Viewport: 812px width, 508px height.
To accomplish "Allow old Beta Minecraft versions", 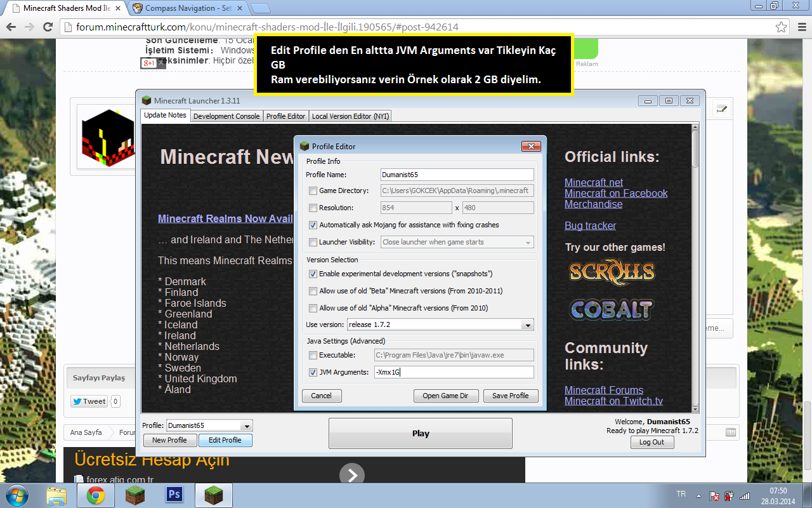I will [x=313, y=291].
